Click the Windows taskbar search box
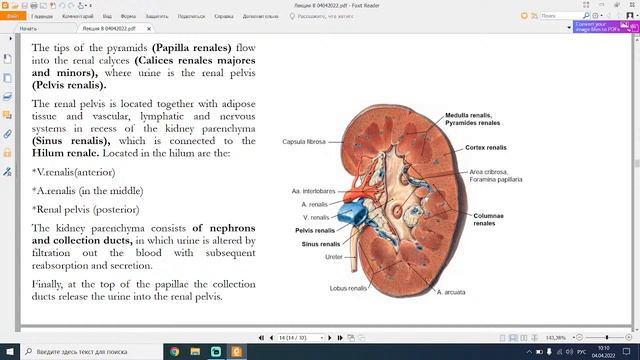This screenshot has height=360, width=640. click(91, 351)
